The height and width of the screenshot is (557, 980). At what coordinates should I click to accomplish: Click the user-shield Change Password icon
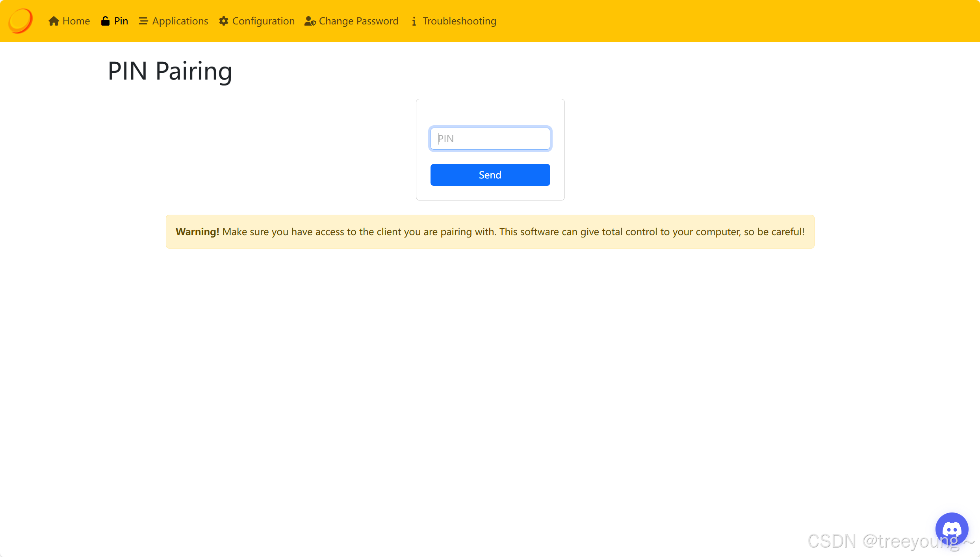pyautogui.click(x=310, y=21)
